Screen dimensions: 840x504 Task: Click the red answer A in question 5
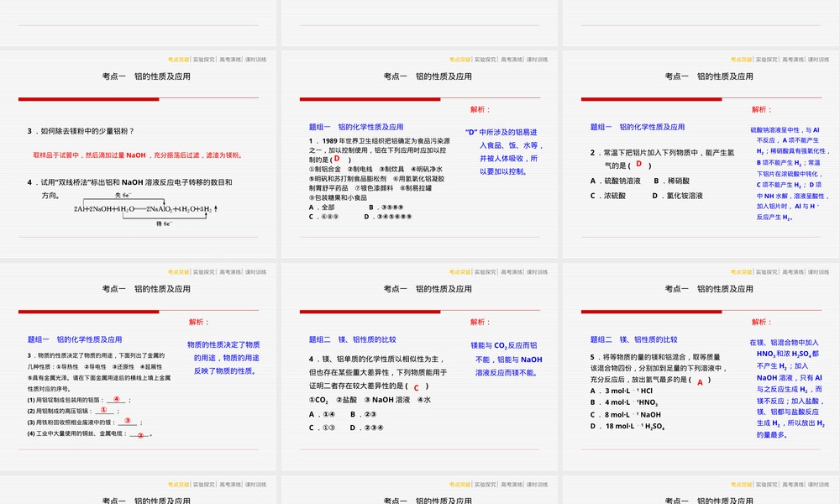pyautogui.click(x=700, y=382)
